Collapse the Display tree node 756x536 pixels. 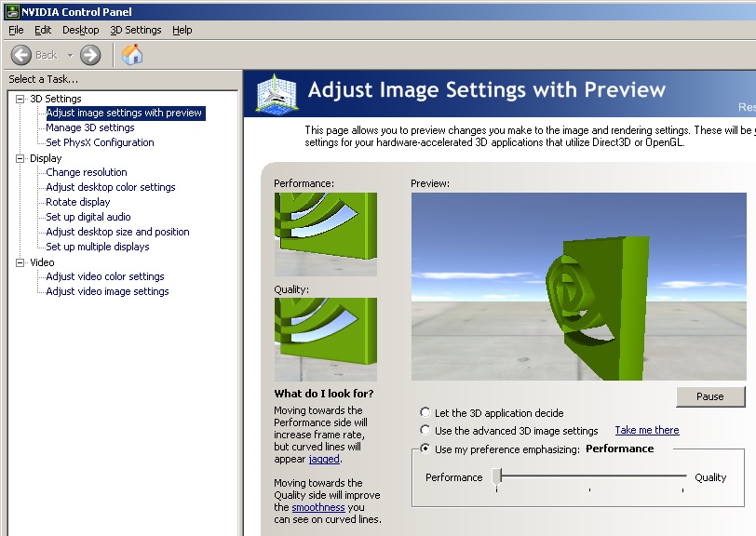tap(20, 158)
